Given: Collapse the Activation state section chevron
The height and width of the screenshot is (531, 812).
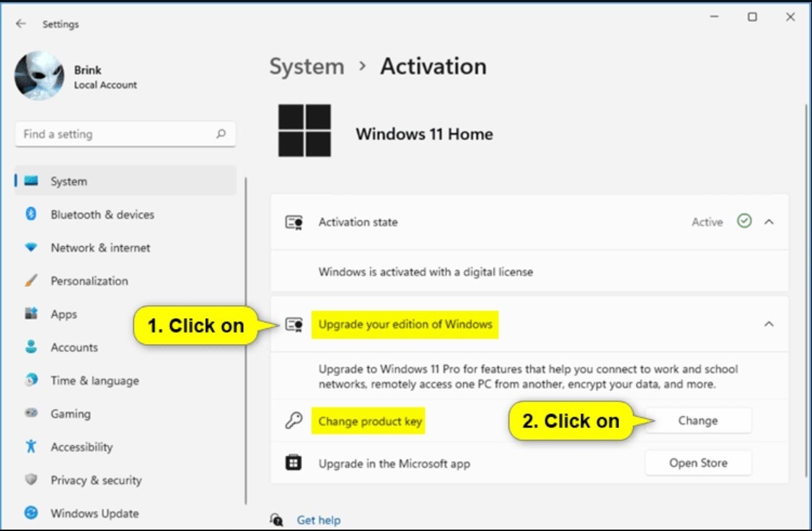Looking at the screenshot, I should [x=769, y=222].
